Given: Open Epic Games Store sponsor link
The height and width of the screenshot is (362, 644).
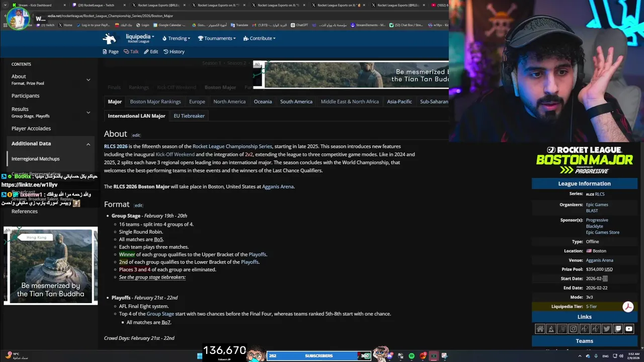Looking at the screenshot, I should click(x=603, y=232).
